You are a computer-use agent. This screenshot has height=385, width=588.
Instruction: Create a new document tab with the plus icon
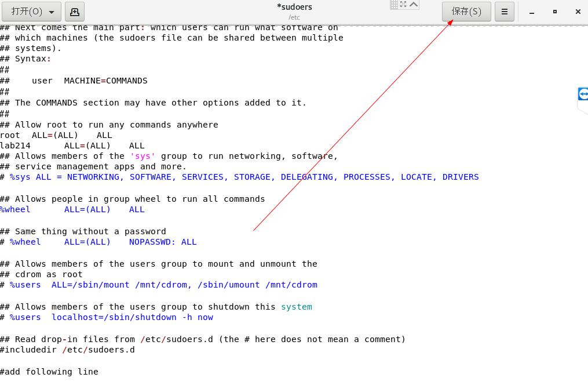[75, 12]
